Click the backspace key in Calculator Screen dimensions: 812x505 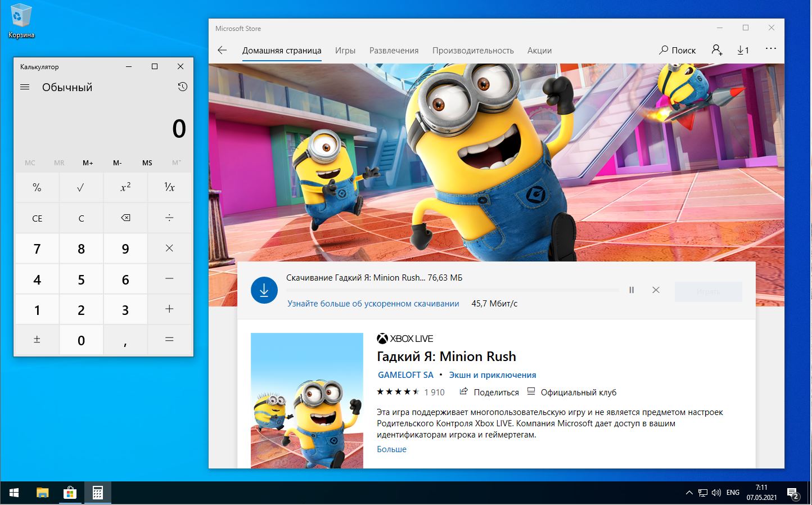coord(125,218)
